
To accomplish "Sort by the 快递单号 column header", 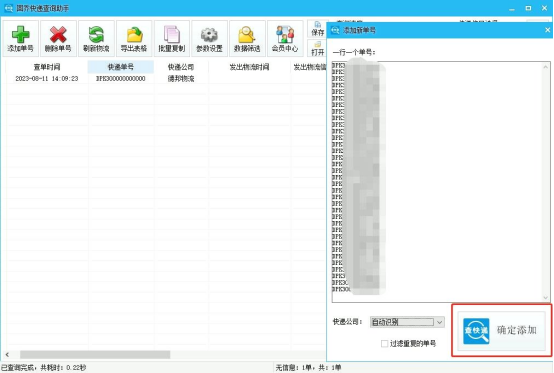I will (120, 67).
